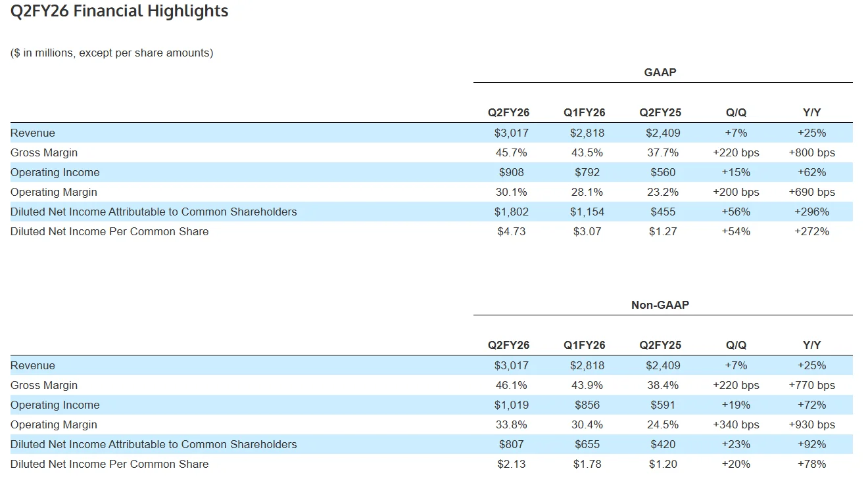The image size is (868, 500).
Task: Click Non-GAAP Operating Margin 33.8% value
Action: (511, 424)
